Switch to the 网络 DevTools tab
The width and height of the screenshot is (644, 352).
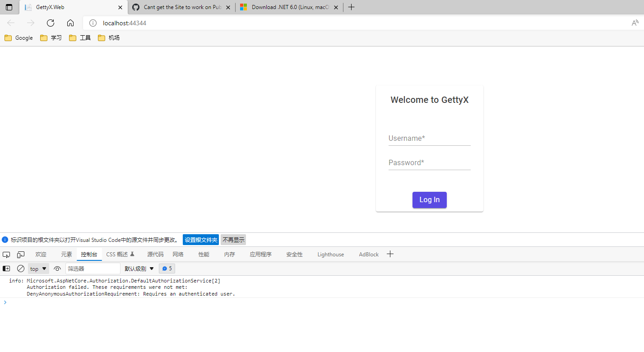point(178,254)
